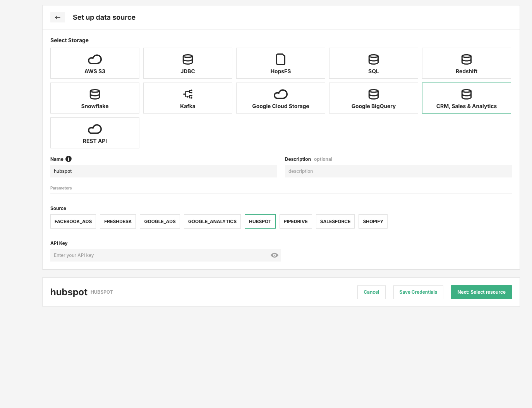The height and width of the screenshot is (408, 532).
Task: Choose GOOGLE_ANALYTICS from the source list
Action: pyautogui.click(x=212, y=221)
